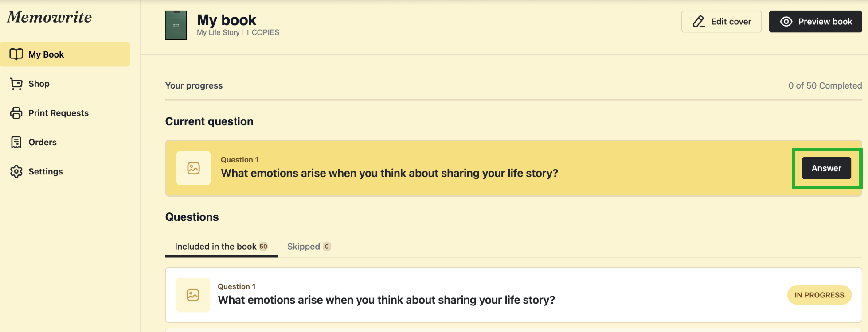Click the My Book open-book icon
This screenshot has height=332, width=868.
coord(16,54)
